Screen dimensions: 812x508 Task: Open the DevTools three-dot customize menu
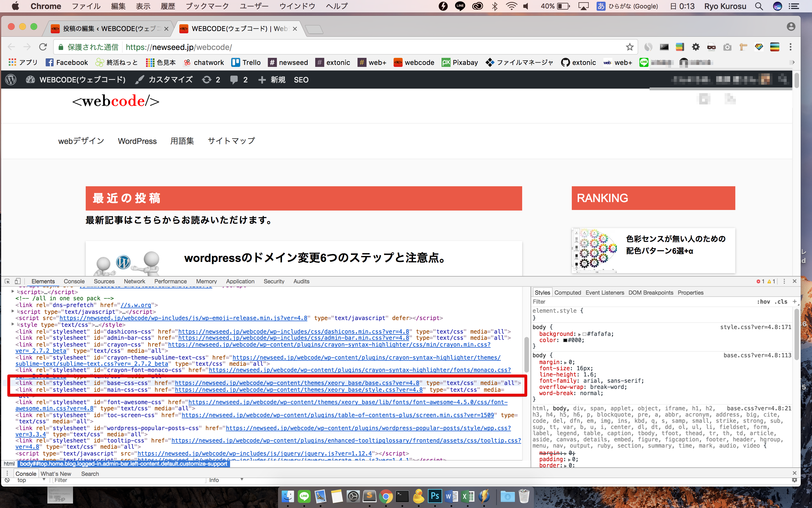784,281
